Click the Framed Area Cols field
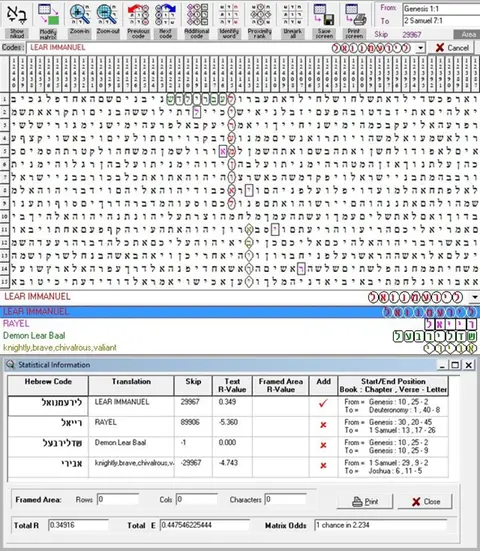480x551 pixels. tap(196, 499)
